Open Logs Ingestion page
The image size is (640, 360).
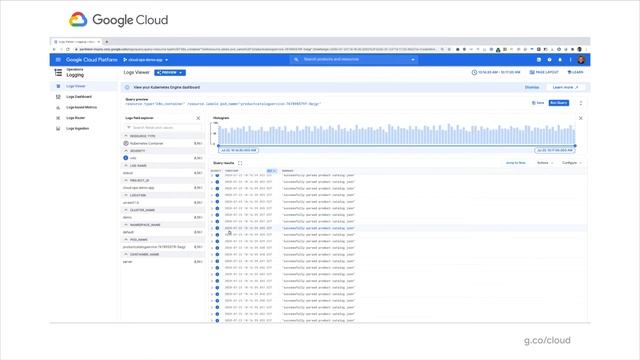click(78, 129)
